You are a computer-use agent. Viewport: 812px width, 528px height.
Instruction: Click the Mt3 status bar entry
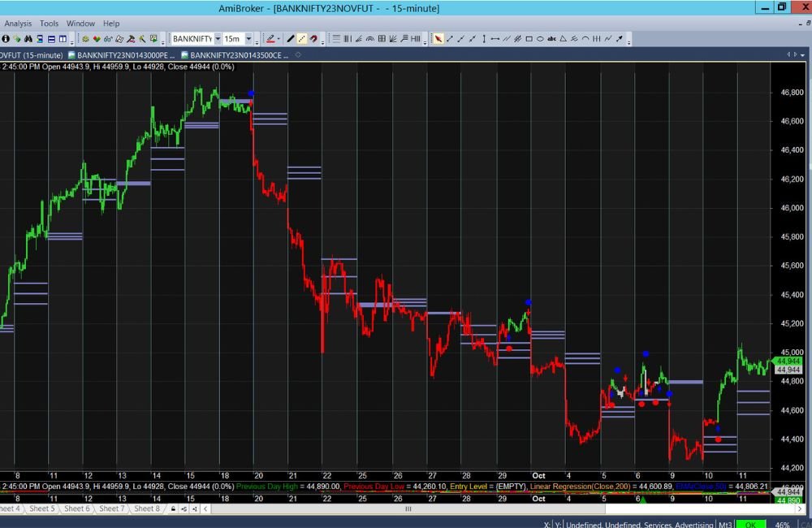(725, 525)
